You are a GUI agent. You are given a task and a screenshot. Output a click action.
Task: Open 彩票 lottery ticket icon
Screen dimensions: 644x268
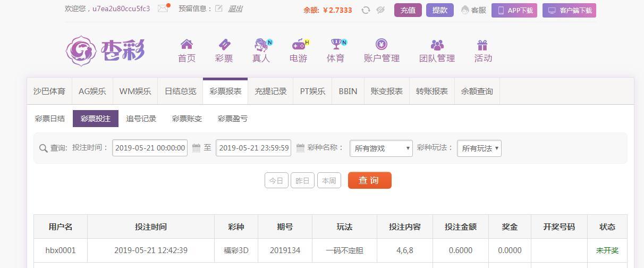click(224, 44)
